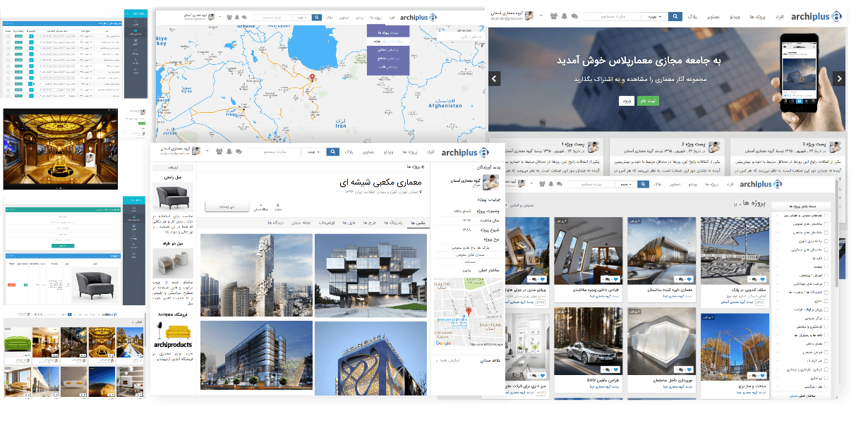Open the notifications bell in the project detail window
This screenshot has width=868, height=423.
point(229,152)
